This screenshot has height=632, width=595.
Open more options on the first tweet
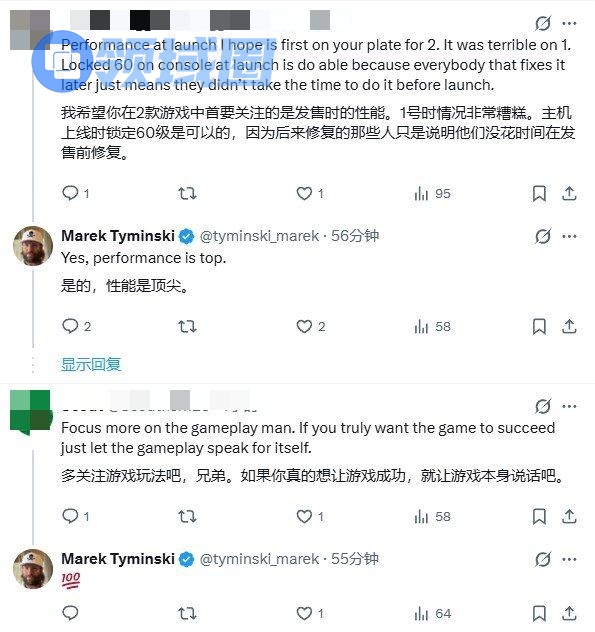click(x=569, y=23)
